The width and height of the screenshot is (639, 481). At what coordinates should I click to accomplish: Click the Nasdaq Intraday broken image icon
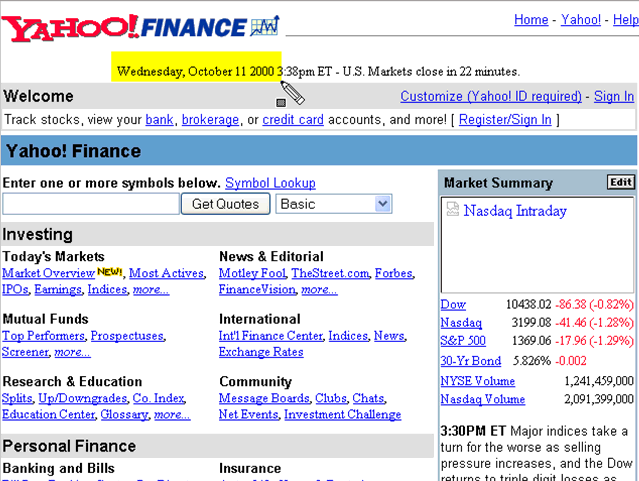click(453, 211)
